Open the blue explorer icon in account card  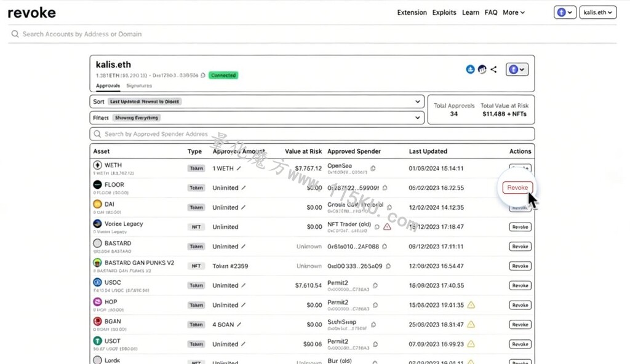pyautogui.click(x=470, y=69)
